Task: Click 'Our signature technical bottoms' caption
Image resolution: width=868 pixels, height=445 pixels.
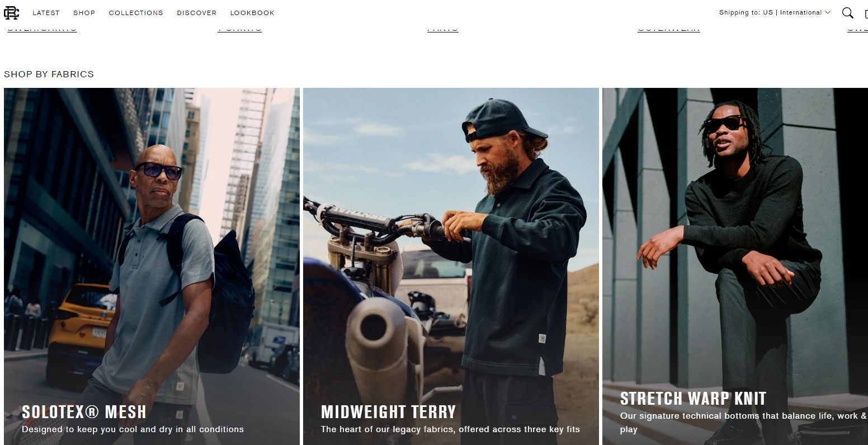Action: pyautogui.click(x=743, y=423)
